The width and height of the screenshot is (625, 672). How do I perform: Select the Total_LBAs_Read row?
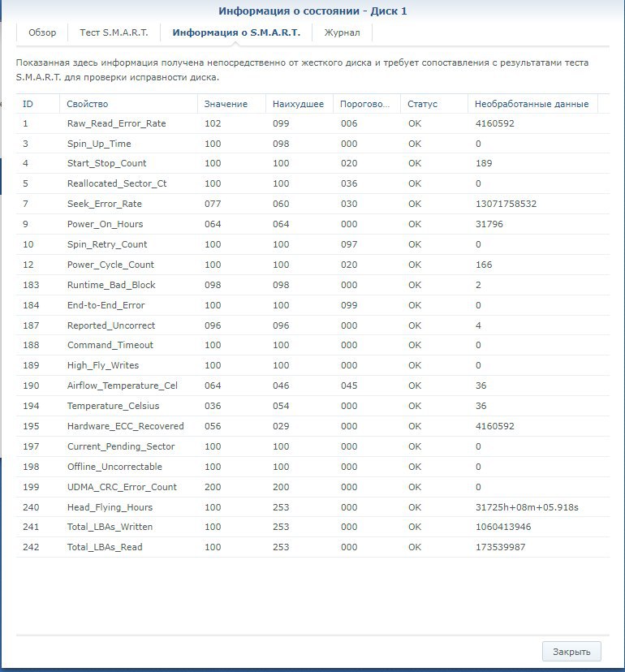click(312, 547)
